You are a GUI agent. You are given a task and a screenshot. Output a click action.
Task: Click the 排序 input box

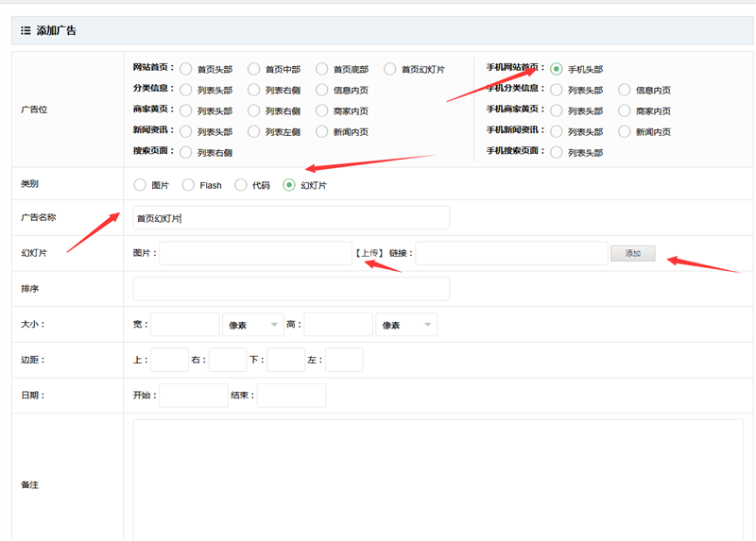click(291, 289)
